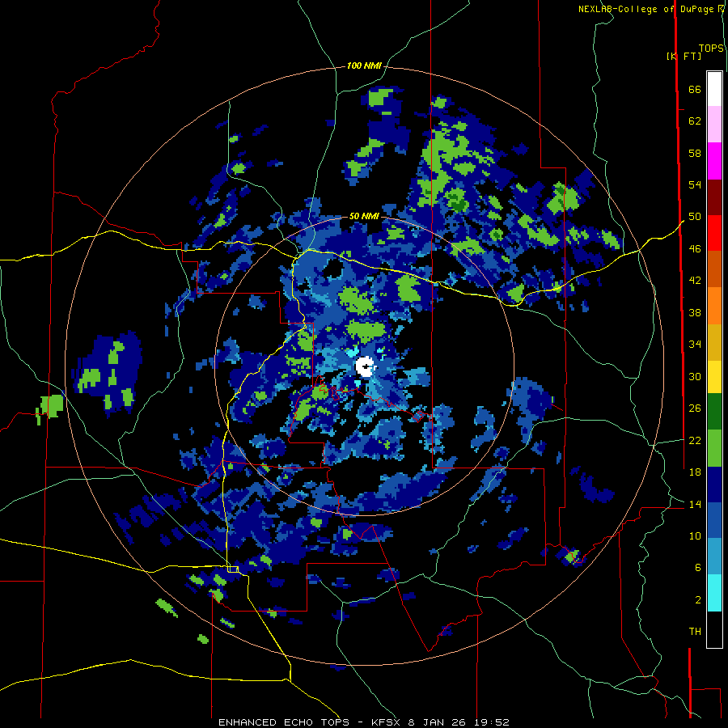The height and width of the screenshot is (728, 728).
Task: Click the KFSX station identifier
Action: [387, 722]
